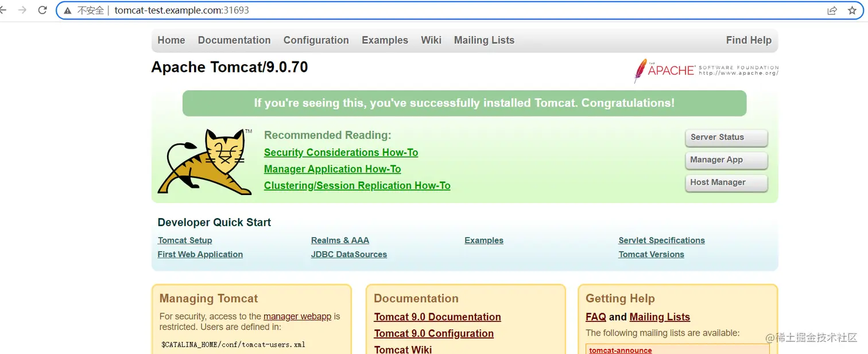The width and height of the screenshot is (868, 354).
Task: Open the Tomcat 9.0 Documentation link
Action: click(x=437, y=317)
